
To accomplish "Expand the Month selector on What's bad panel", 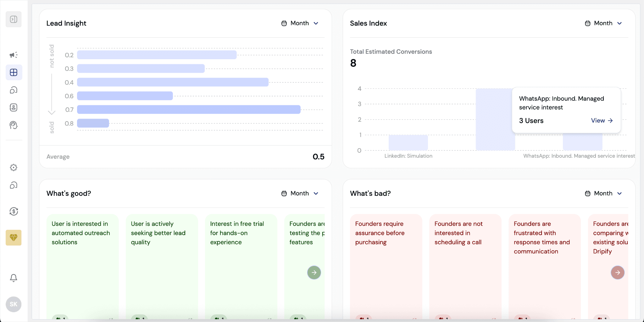I will [x=603, y=193].
